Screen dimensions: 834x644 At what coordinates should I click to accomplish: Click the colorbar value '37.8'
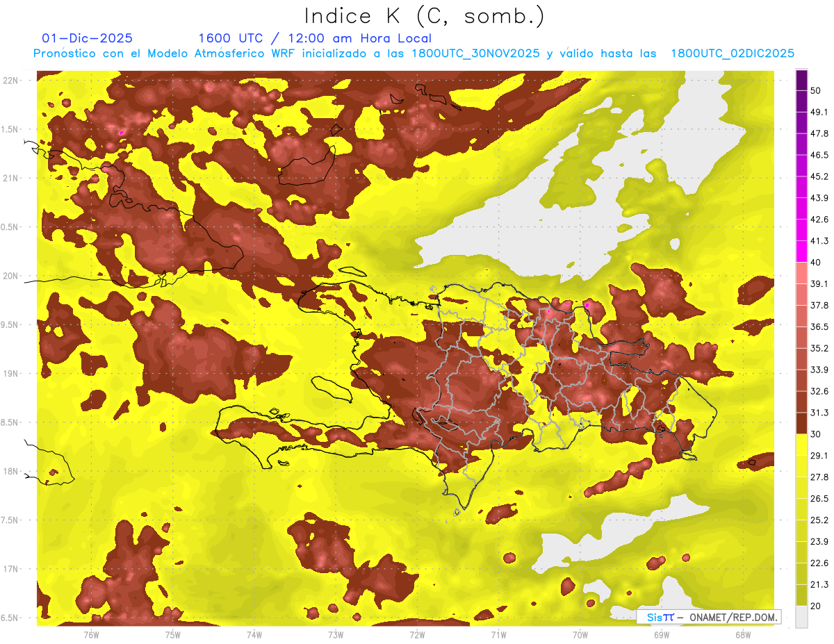[x=819, y=305]
